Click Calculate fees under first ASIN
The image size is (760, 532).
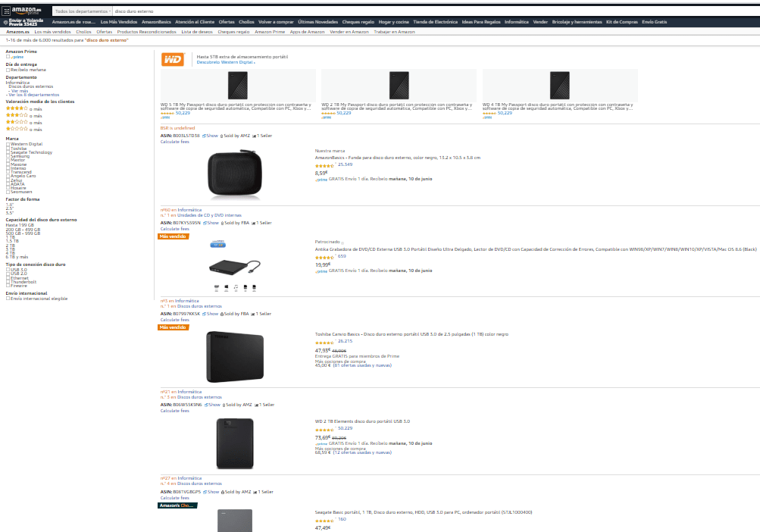(x=174, y=142)
